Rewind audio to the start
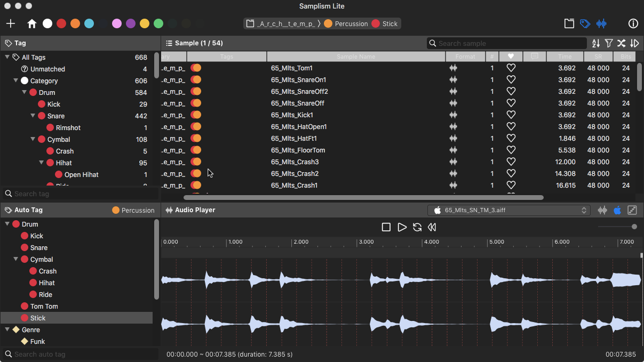 coord(432,227)
